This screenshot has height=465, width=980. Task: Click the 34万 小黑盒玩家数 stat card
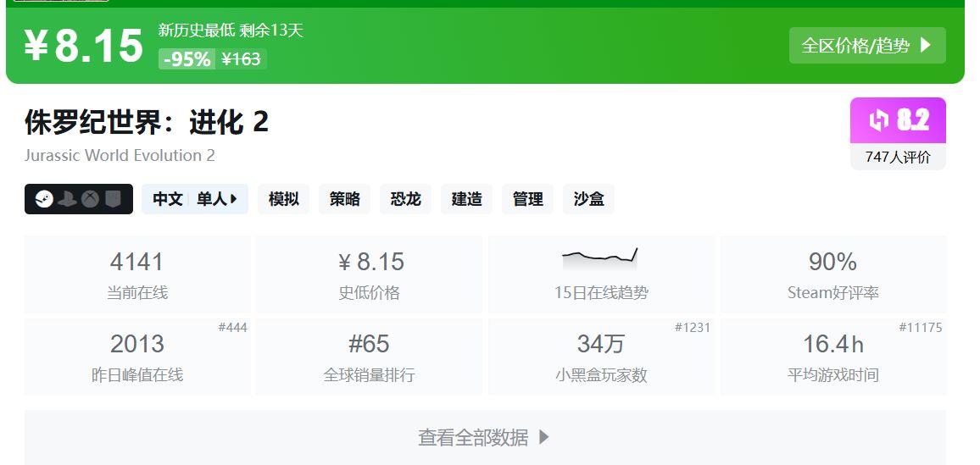(x=601, y=357)
